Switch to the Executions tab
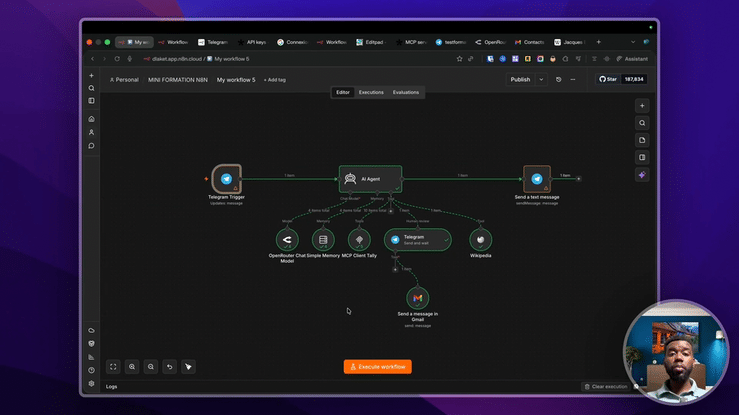Viewport: 739px width, 415px height. pos(371,92)
